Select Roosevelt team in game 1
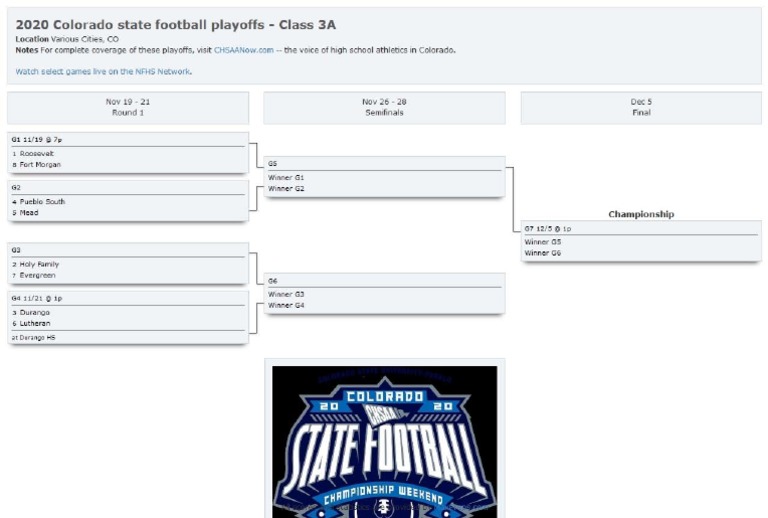Screen dimensions: 768x518 [37, 154]
